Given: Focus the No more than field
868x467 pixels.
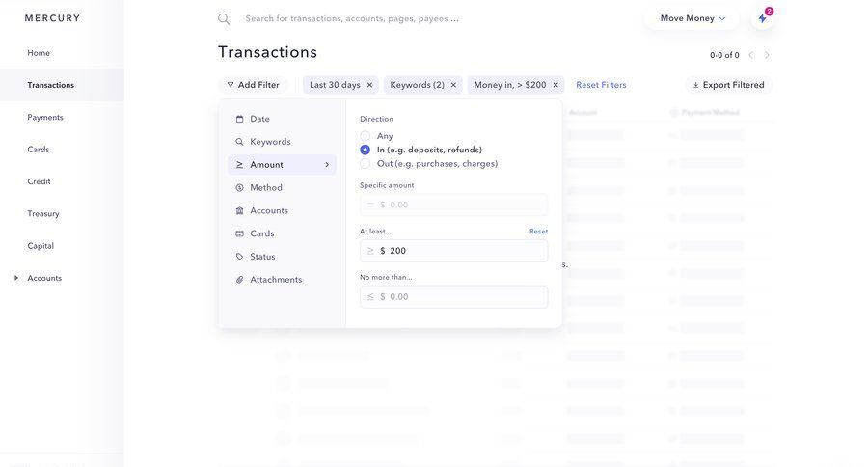Looking at the screenshot, I should [x=454, y=297].
